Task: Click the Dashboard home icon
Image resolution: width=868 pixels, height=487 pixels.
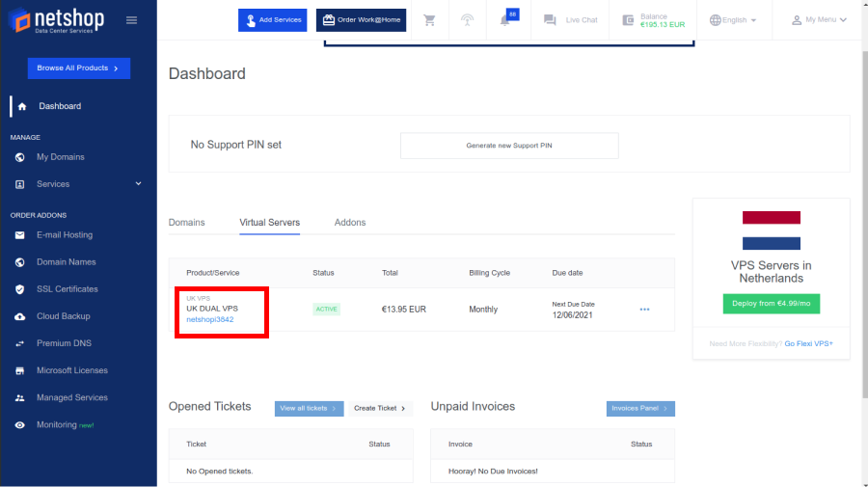Action: click(x=22, y=106)
